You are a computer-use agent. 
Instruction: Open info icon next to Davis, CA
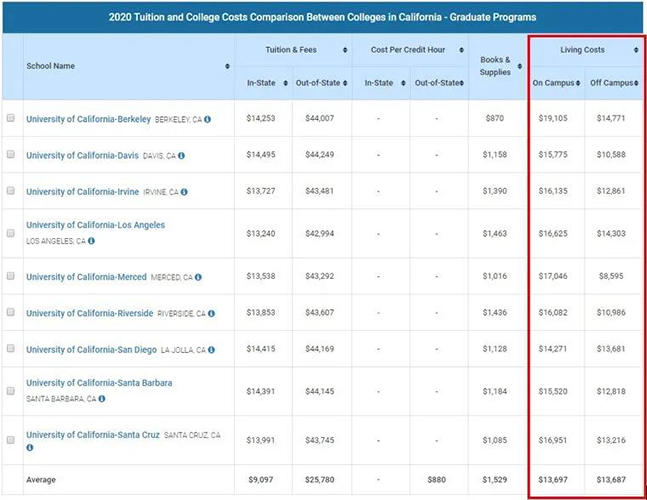(x=181, y=156)
